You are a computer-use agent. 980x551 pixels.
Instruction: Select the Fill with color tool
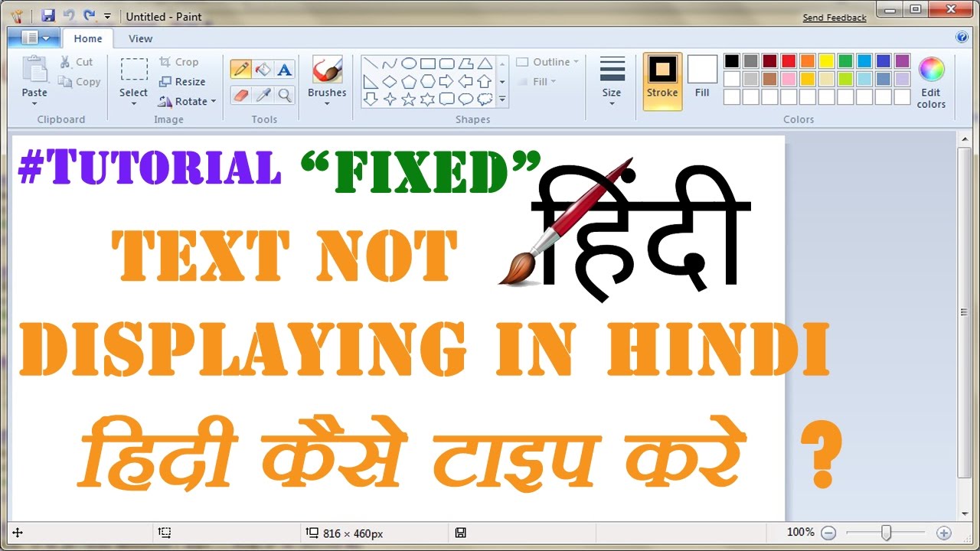click(263, 69)
